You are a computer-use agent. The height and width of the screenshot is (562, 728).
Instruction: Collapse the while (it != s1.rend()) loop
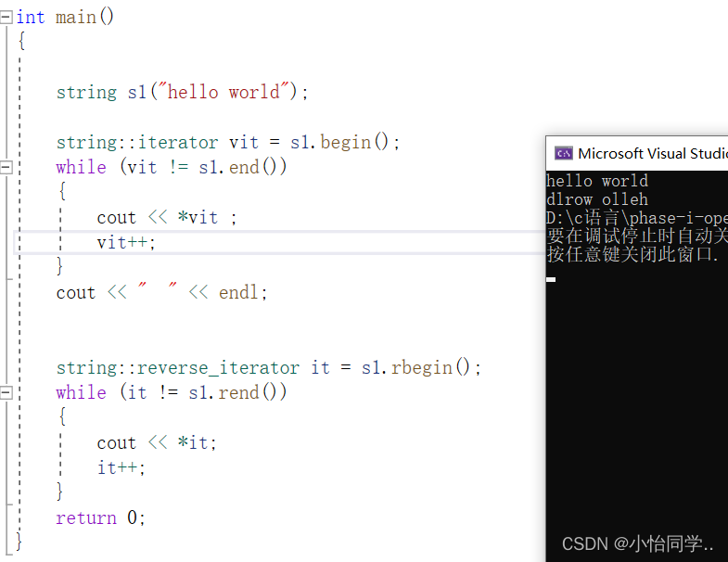tap(6, 393)
